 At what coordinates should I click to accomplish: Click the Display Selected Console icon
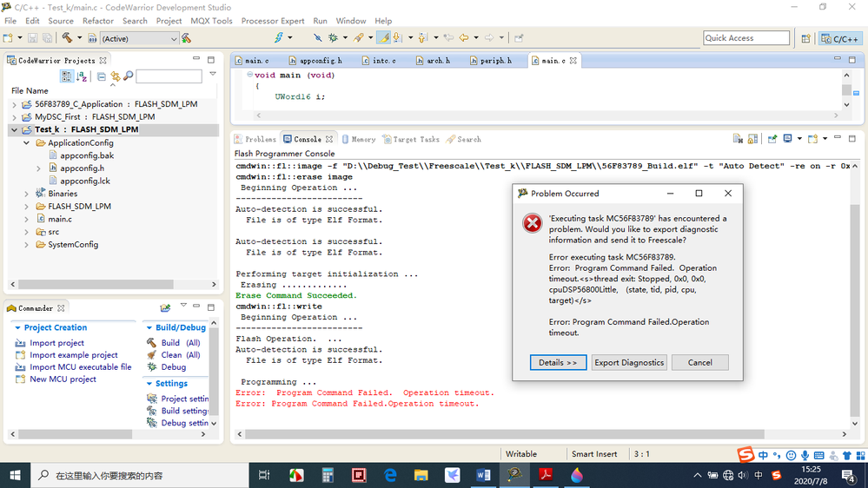[x=788, y=139]
